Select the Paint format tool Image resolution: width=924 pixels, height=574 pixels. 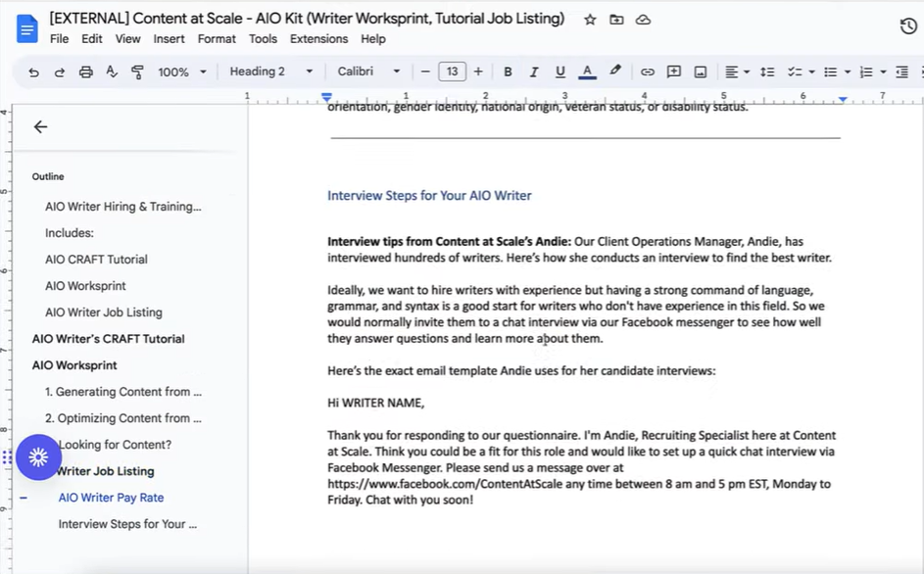pyautogui.click(x=137, y=72)
